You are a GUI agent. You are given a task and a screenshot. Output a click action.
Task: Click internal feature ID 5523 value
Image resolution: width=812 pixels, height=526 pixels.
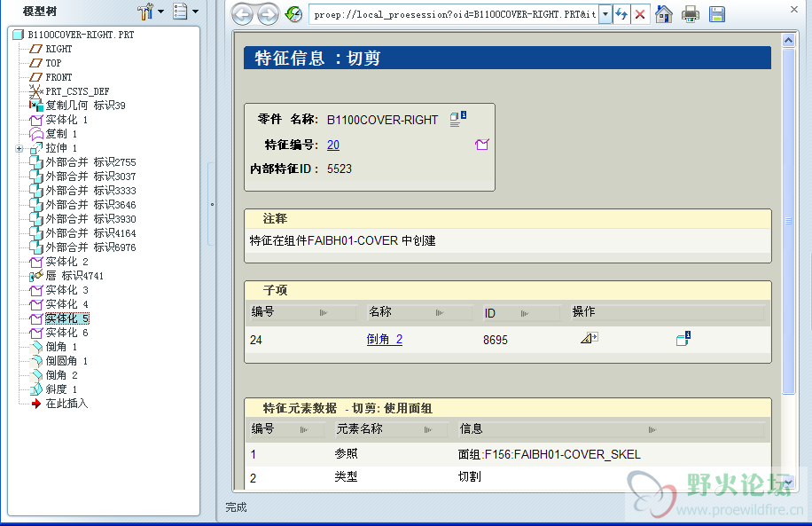pyautogui.click(x=340, y=169)
